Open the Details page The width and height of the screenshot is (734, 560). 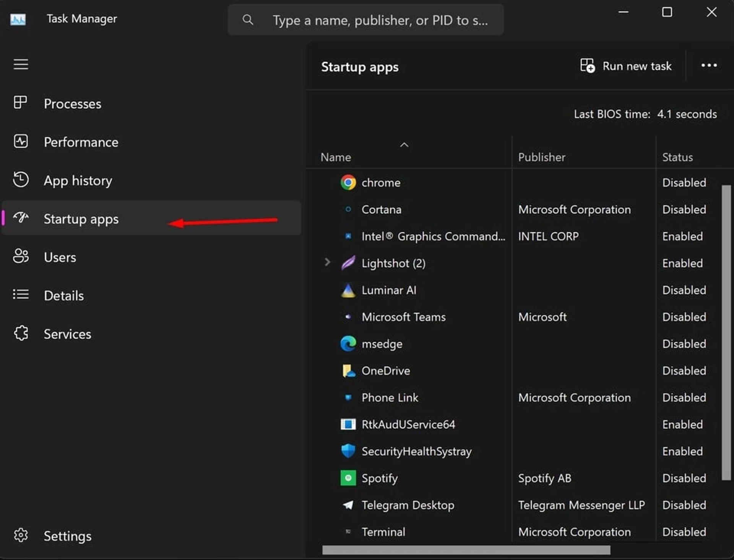[152, 295]
